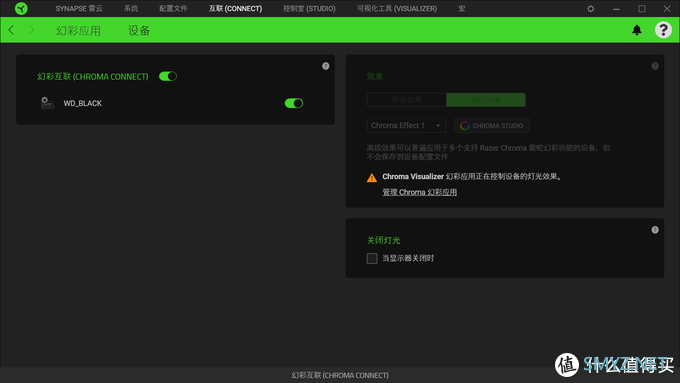Open the settings gear icon
Viewport: 680px width, 383px height.
coord(590,9)
